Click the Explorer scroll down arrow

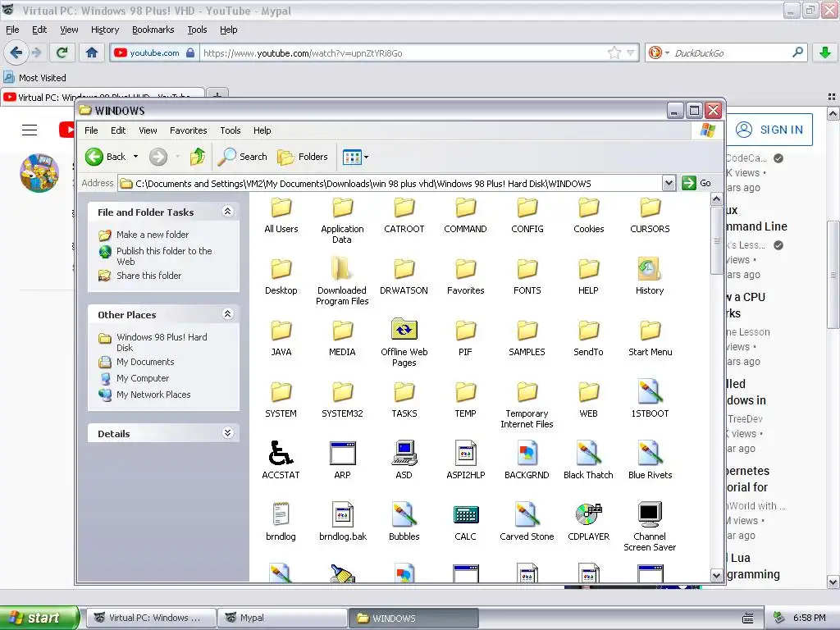click(x=716, y=575)
